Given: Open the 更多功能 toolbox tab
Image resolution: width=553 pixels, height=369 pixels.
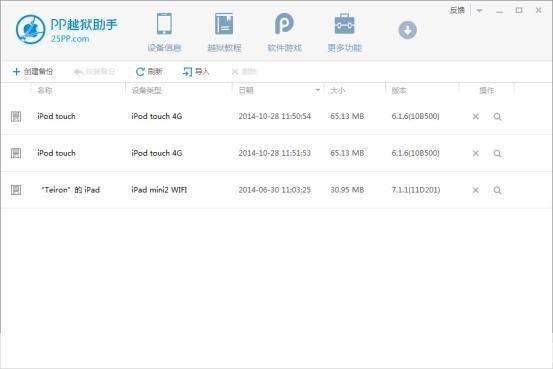Looking at the screenshot, I should [x=345, y=32].
